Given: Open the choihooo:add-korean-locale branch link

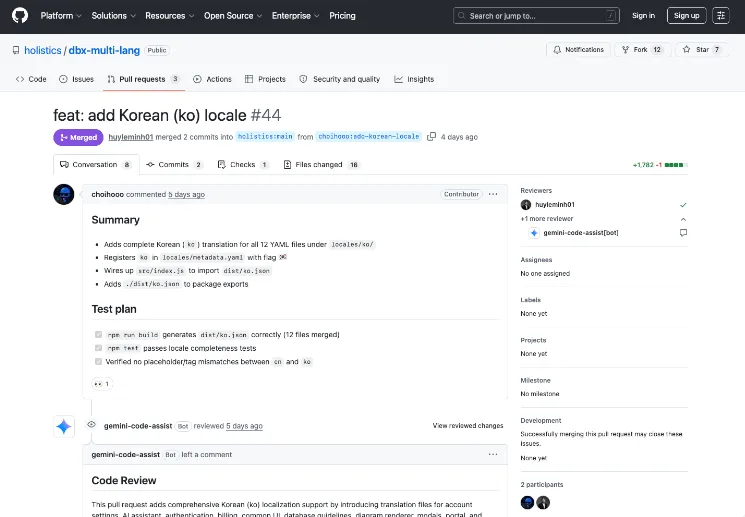Looking at the screenshot, I should point(369,137).
